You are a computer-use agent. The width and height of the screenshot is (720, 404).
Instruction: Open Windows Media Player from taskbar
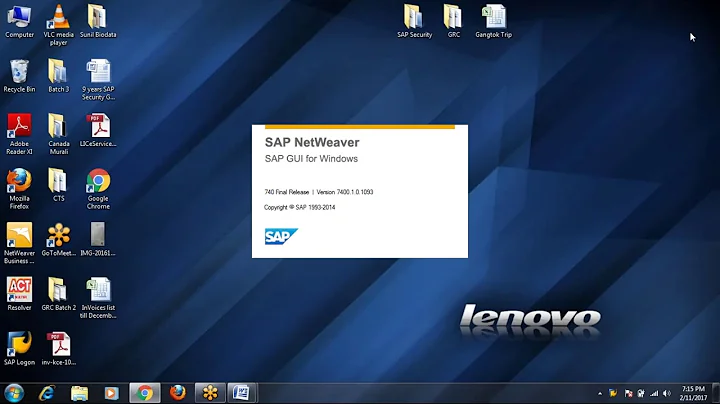coord(111,393)
